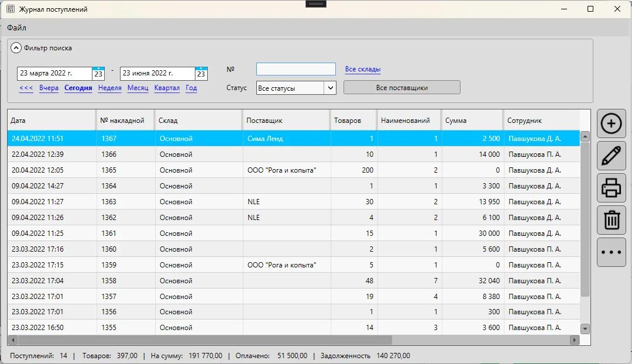Select supplier ООО "Рога и копыта" in row 1365
Image resolution: width=632 pixels, height=364 pixels.
pyautogui.click(x=287, y=170)
